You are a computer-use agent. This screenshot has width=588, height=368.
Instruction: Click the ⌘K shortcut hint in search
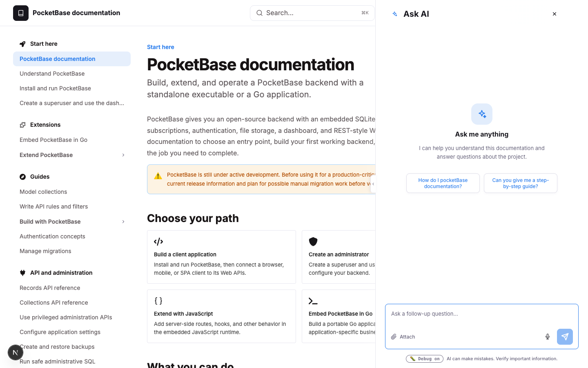365,13
